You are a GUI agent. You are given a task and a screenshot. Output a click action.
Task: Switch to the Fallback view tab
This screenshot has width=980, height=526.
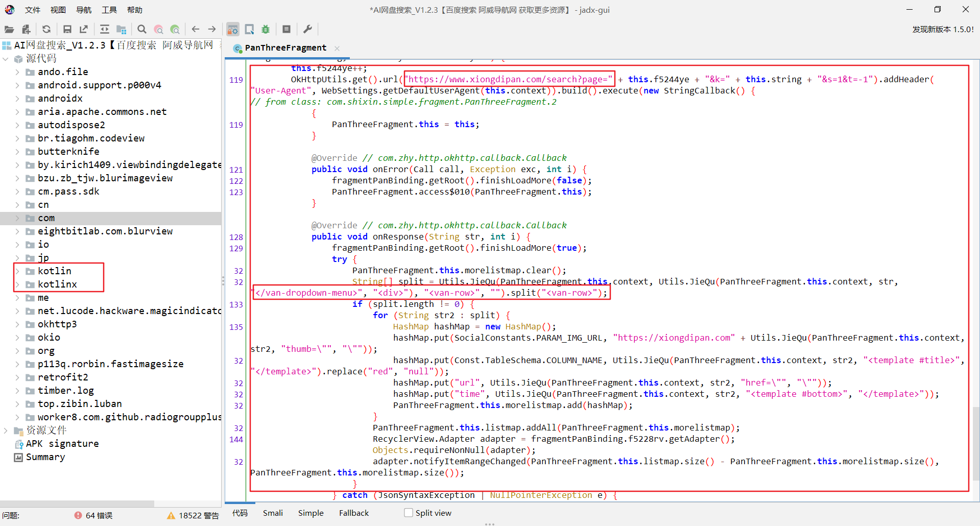pyautogui.click(x=353, y=513)
